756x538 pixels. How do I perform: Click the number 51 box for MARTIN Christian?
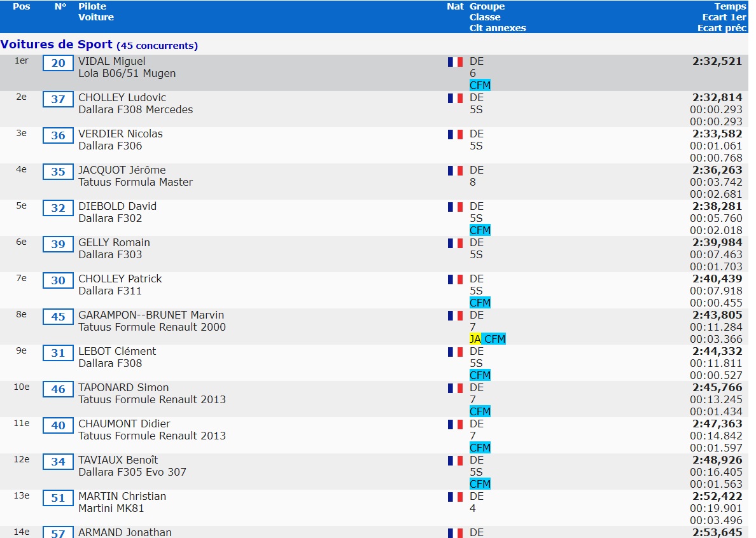coord(58,497)
